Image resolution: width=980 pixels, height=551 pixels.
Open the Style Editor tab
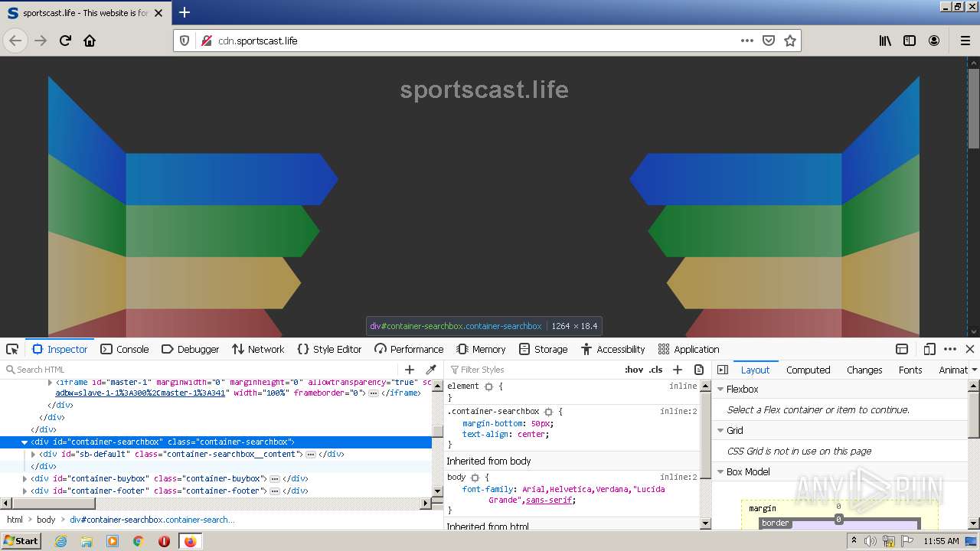tap(329, 349)
